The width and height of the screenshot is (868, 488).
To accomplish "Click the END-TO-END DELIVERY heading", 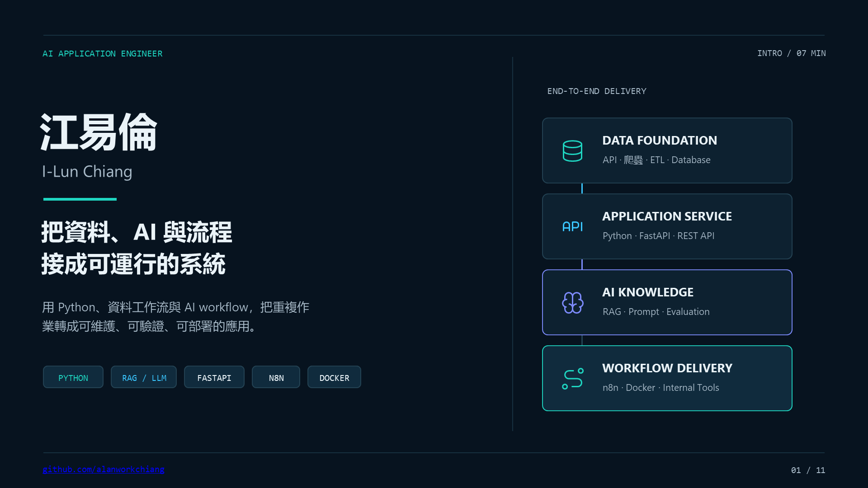I will (x=597, y=91).
